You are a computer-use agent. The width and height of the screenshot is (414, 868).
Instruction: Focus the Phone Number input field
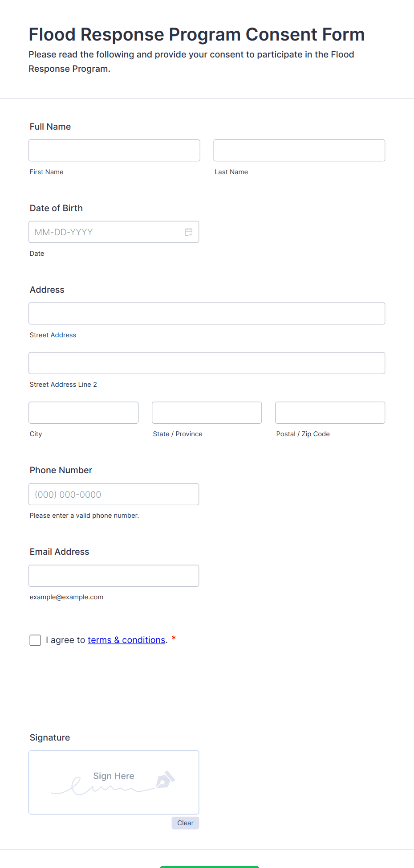click(x=114, y=494)
